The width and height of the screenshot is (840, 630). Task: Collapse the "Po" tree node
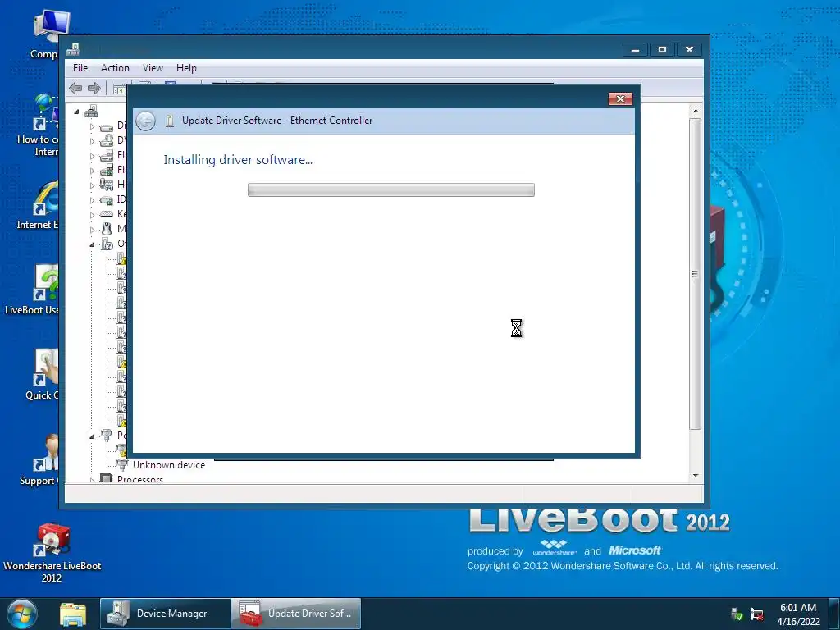pos(92,436)
